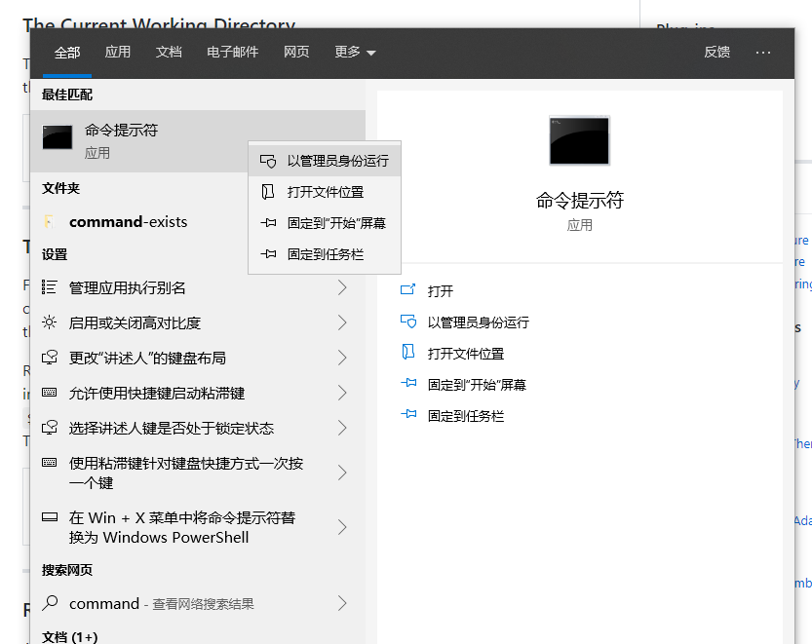812x644 pixels.
Task: Click pin icon beside 固定到任务栏 in context menu
Action: pos(268,254)
